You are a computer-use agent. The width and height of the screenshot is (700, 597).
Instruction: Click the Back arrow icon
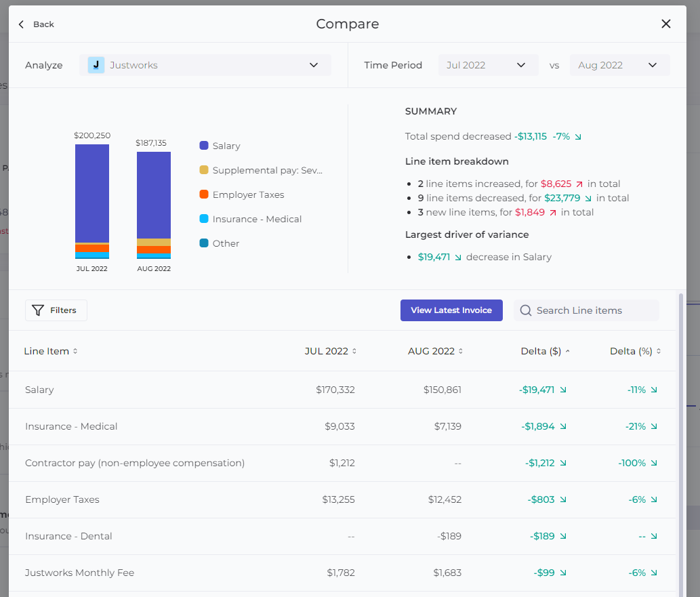point(21,24)
